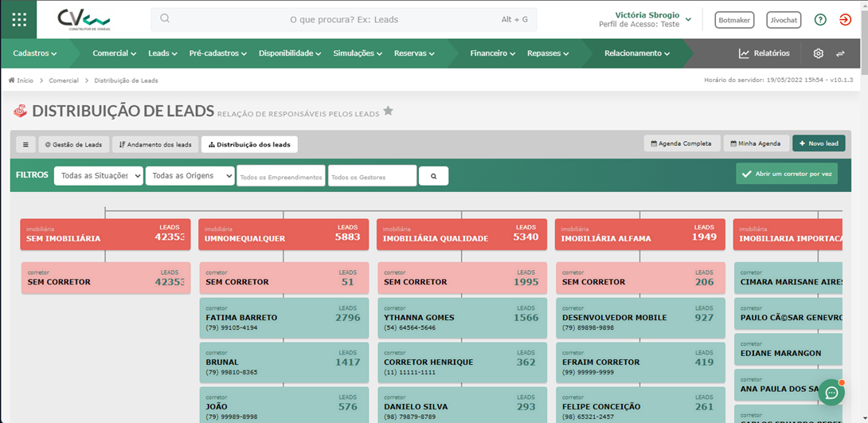Select corretor BRUNAL card
This screenshot has width=868, height=423.
tap(284, 362)
